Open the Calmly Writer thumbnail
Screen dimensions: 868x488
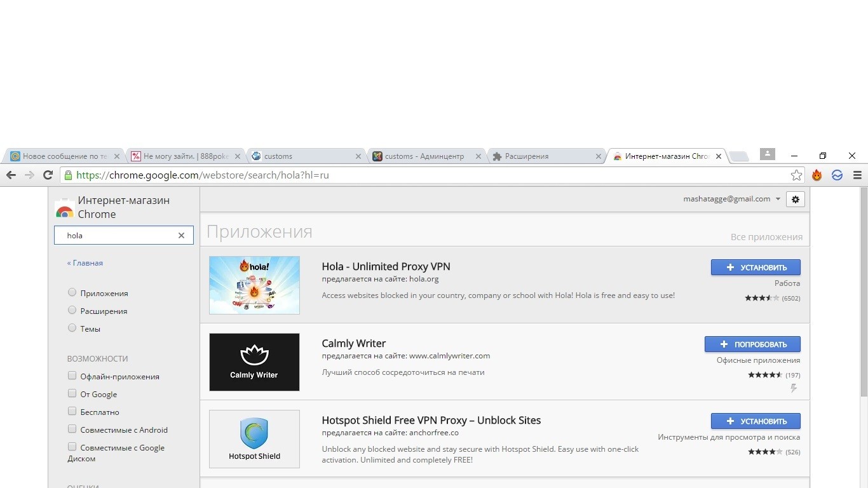tap(254, 362)
